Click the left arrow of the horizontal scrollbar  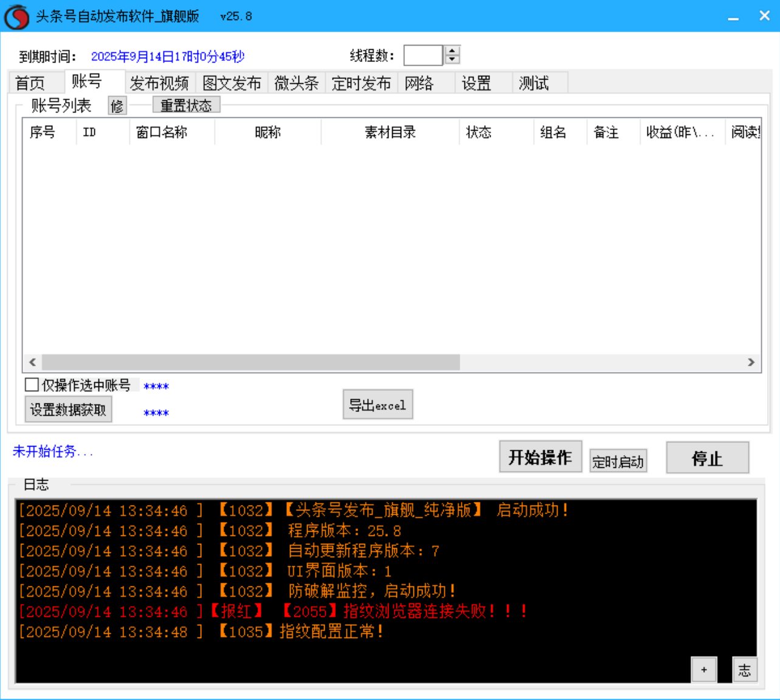point(32,362)
